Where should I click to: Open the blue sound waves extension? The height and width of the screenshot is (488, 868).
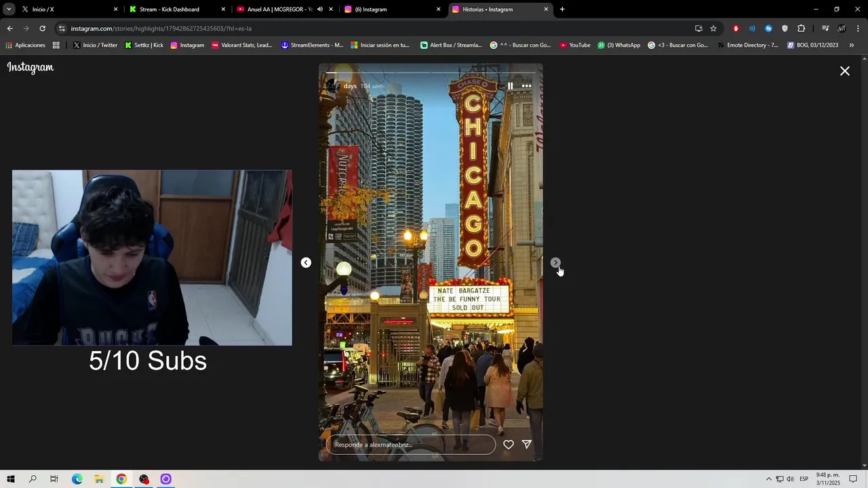pos(752,28)
